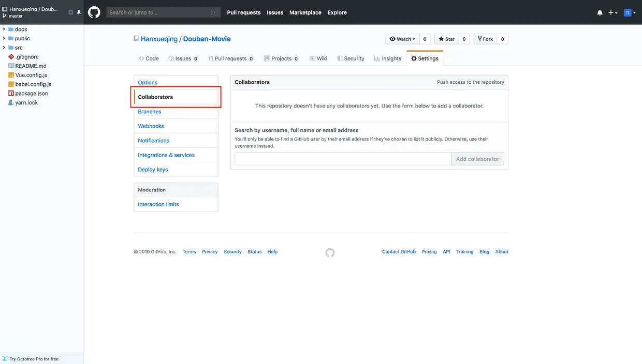642x364 pixels.
Task: Open Integrations & services settings
Action: pyautogui.click(x=176, y=155)
